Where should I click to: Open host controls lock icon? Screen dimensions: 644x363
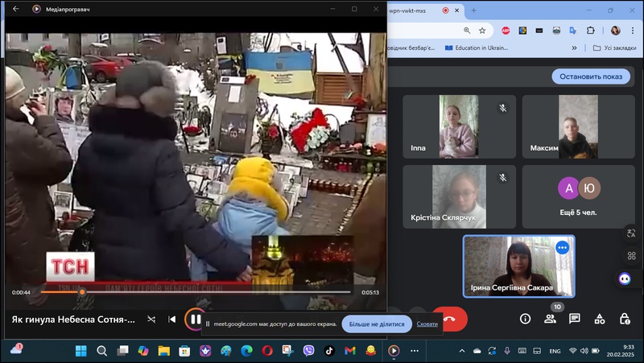pyautogui.click(x=625, y=319)
